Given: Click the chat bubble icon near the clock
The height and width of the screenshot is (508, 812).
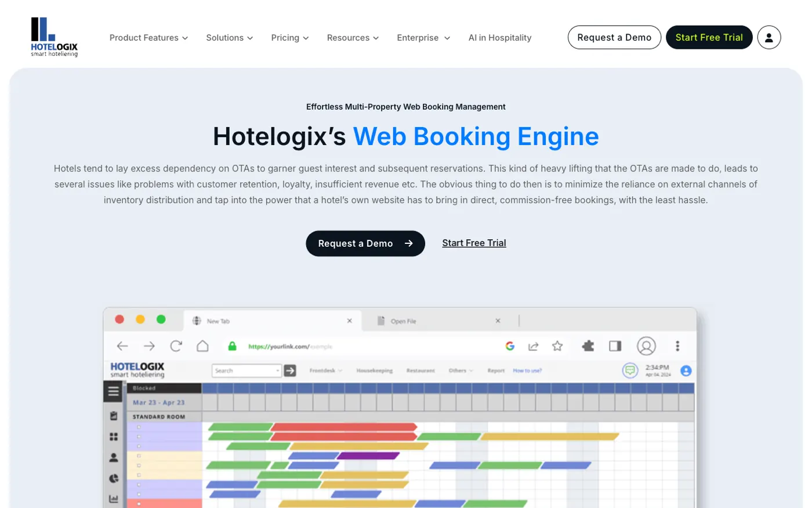Looking at the screenshot, I should (630, 370).
